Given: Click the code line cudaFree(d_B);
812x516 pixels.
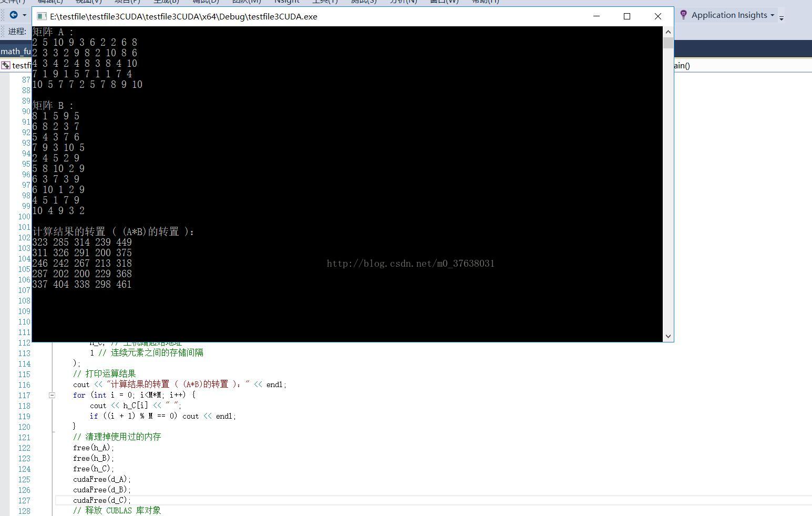Looking at the screenshot, I should pyautogui.click(x=102, y=490).
